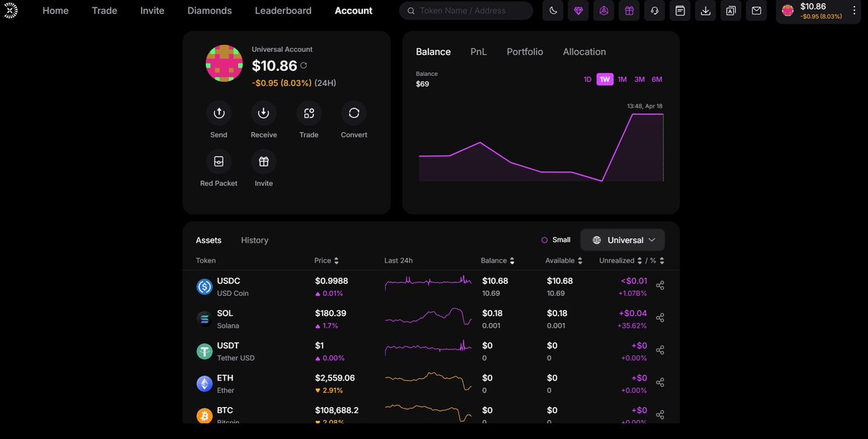Open the Universal network dropdown
The image size is (868, 439).
tap(623, 240)
